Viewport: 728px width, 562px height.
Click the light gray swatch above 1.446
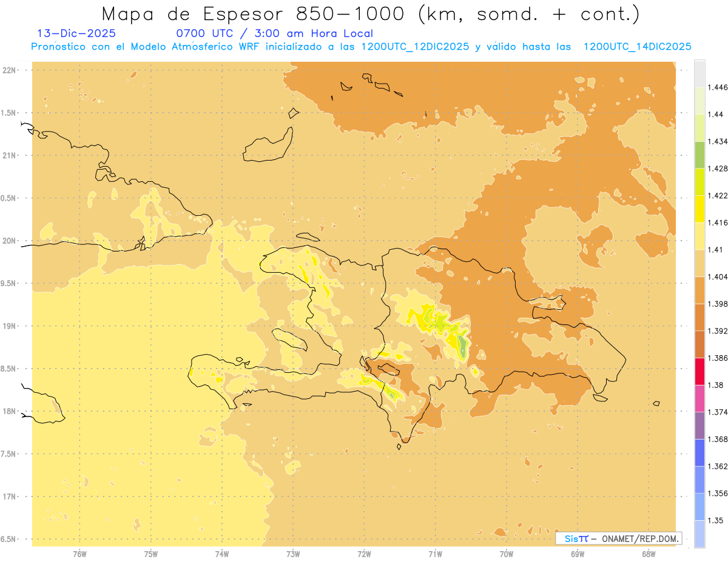(x=699, y=73)
